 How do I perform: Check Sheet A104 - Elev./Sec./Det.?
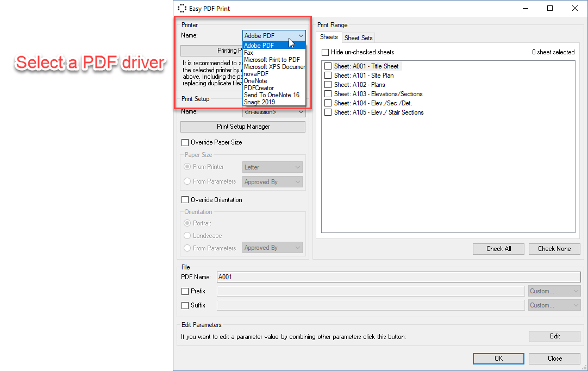pos(328,103)
